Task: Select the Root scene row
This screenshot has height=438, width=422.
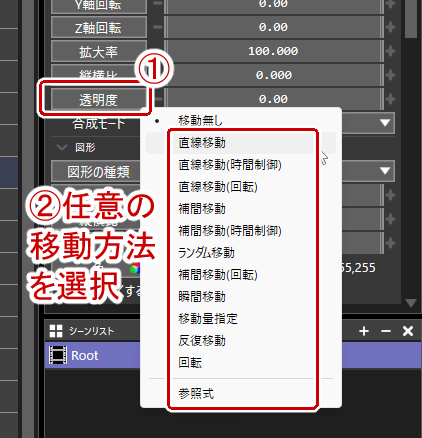Action: coord(233,355)
